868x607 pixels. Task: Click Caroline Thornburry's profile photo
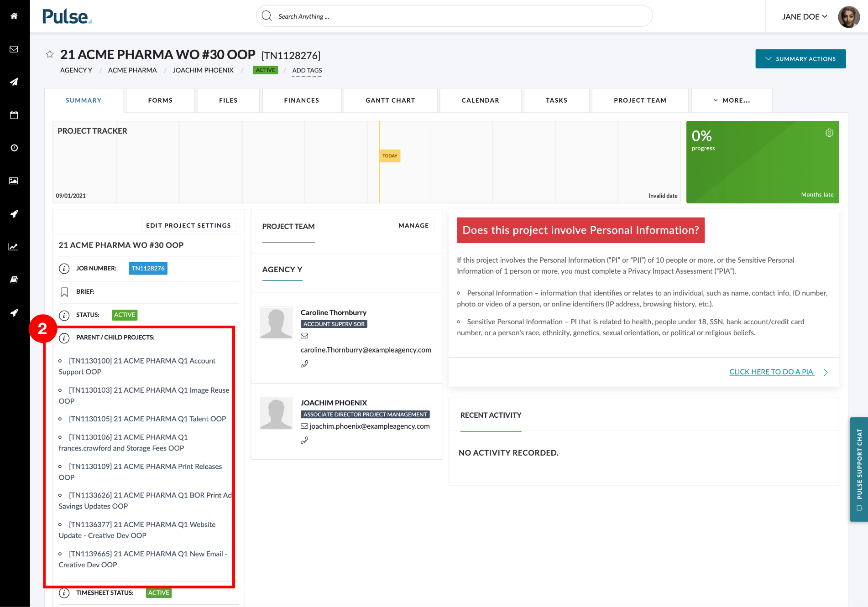276,323
